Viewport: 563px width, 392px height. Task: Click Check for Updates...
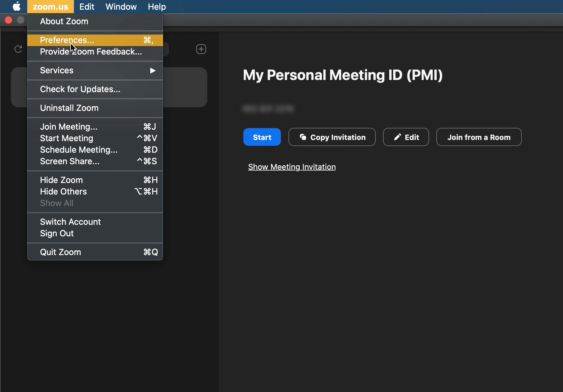95,89
